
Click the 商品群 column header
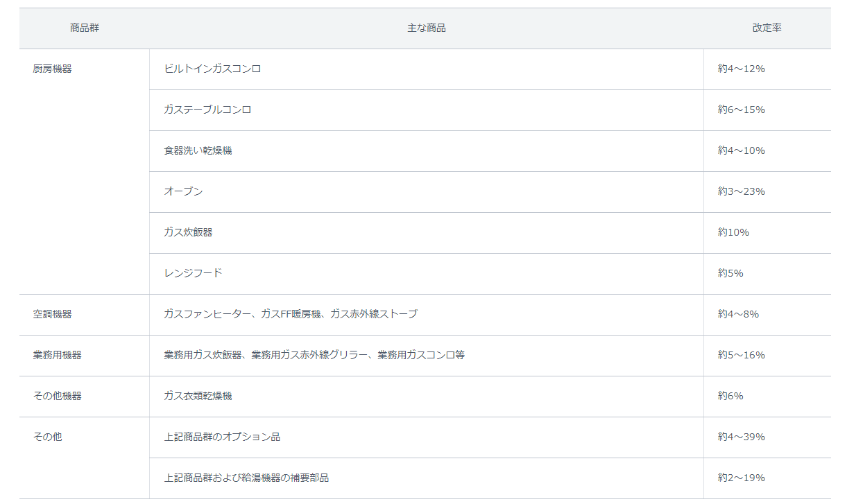(x=84, y=28)
